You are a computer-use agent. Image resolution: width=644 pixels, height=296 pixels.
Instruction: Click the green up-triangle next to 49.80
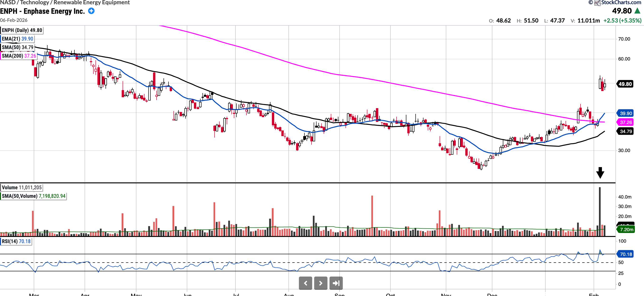click(x=637, y=11)
